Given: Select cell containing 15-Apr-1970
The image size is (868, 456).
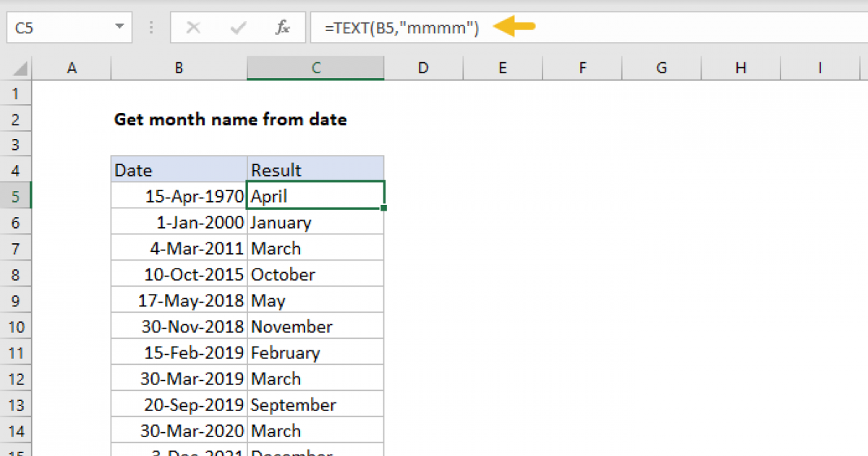Looking at the screenshot, I should pos(179,196).
